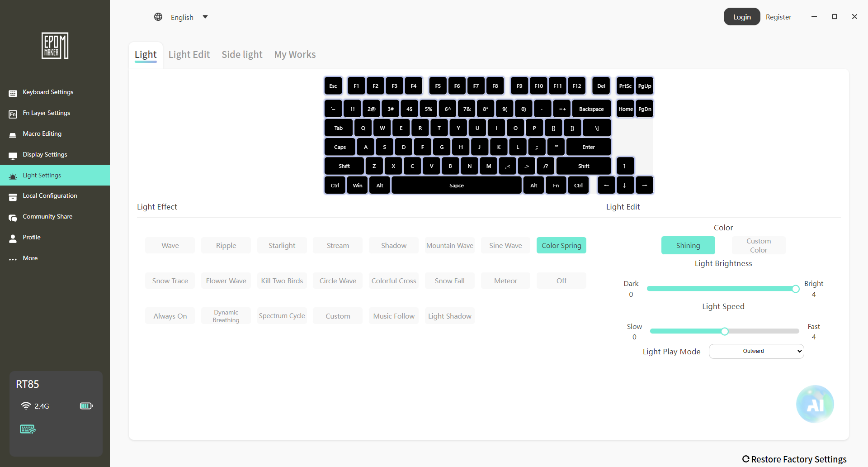
Task: Click the battery status icon
Action: point(86,406)
